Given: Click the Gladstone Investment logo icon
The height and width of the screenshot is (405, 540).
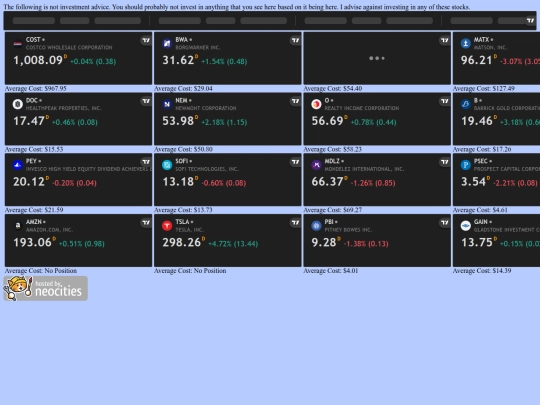Looking at the screenshot, I should point(466,226).
